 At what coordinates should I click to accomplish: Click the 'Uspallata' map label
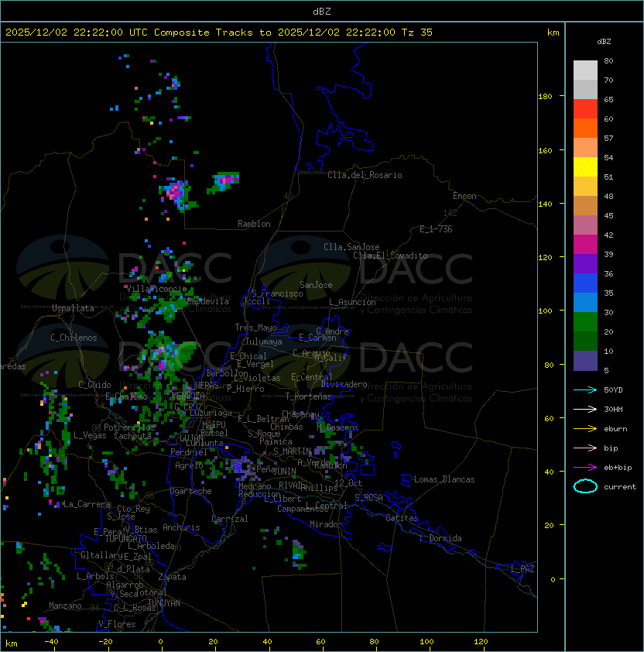[73, 308]
